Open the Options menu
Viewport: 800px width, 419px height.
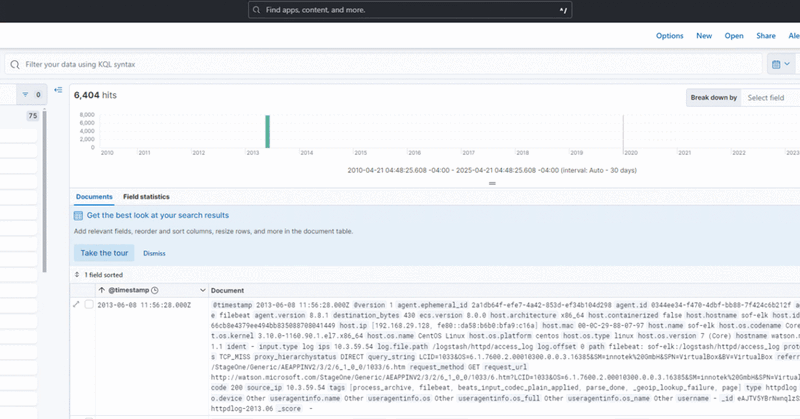point(669,36)
